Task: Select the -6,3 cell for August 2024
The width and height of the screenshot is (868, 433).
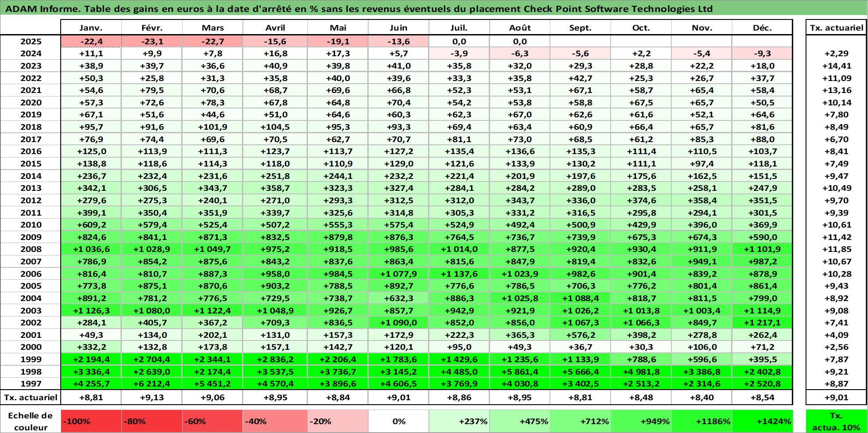Action: tap(520, 54)
